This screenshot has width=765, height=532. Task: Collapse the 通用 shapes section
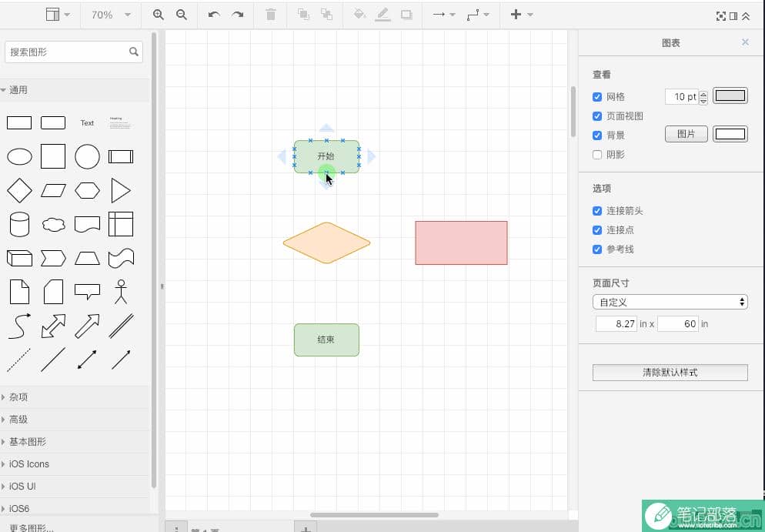(x=75, y=90)
